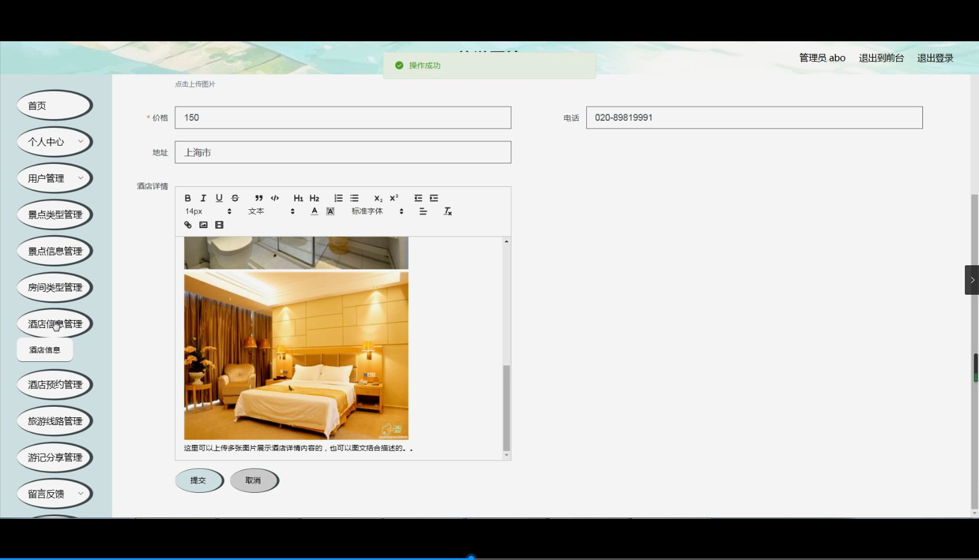Image resolution: width=979 pixels, height=560 pixels.
Task: Apply Heading 1 style
Action: (298, 198)
